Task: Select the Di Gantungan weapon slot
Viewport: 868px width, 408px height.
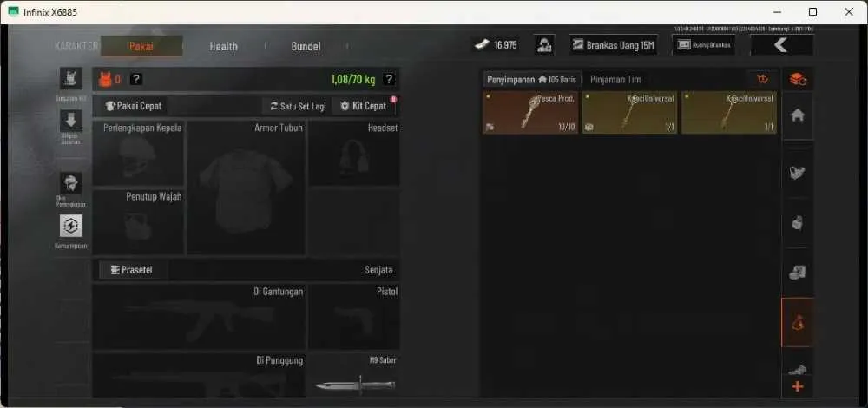Action: point(199,317)
